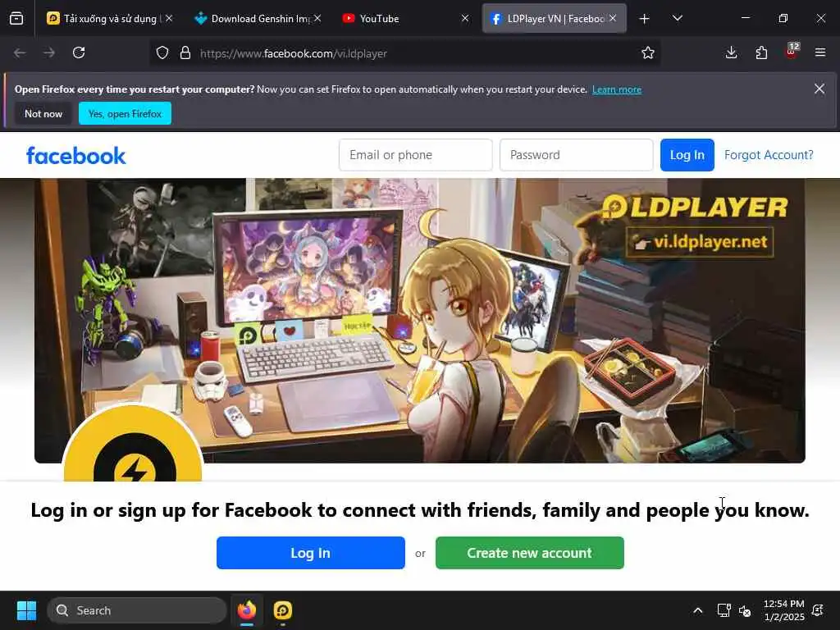
Task: Close the YouTube tab
Action: click(465, 18)
